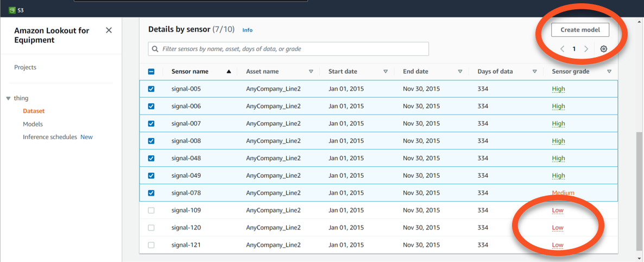
Task: Click 334 days in the signal-006 row
Action: pos(483,106)
